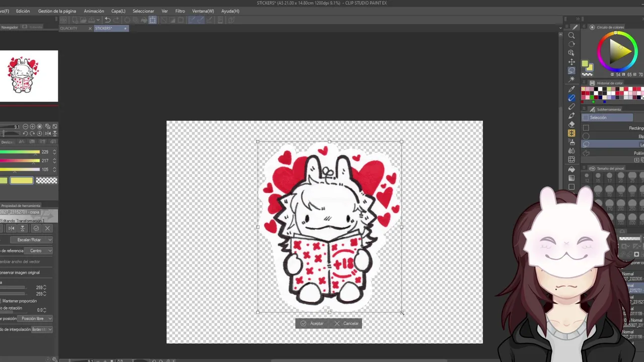Select the Eyedropper tool
Screen dimensions: 644x362
(x=572, y=89)
